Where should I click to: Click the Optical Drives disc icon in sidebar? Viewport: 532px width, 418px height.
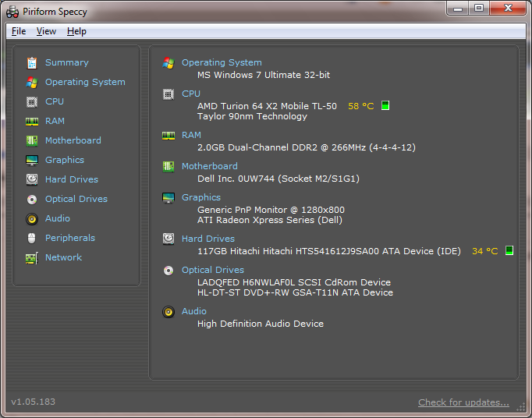coord(32,200)
